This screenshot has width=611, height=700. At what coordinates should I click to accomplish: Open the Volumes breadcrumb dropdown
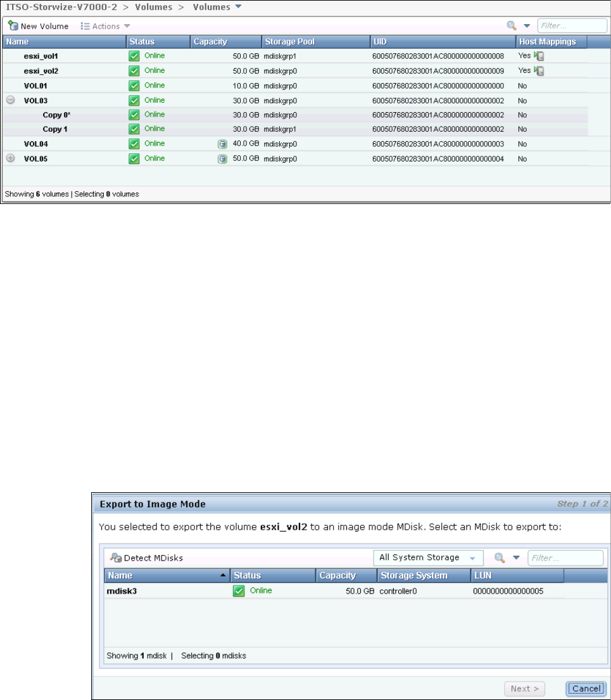pyautogui.click(x=237, y=7)
